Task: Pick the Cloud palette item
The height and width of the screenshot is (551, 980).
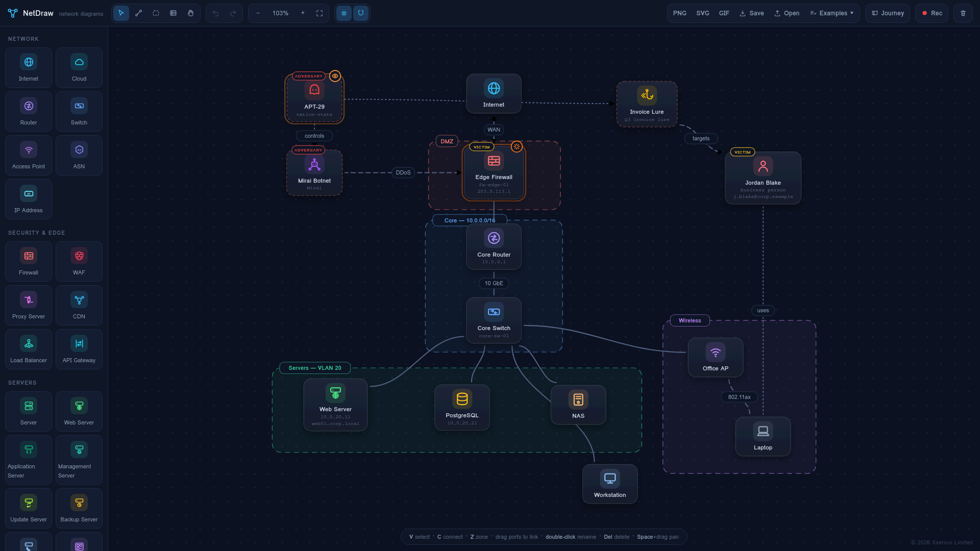Action: (x=79, y=68)
